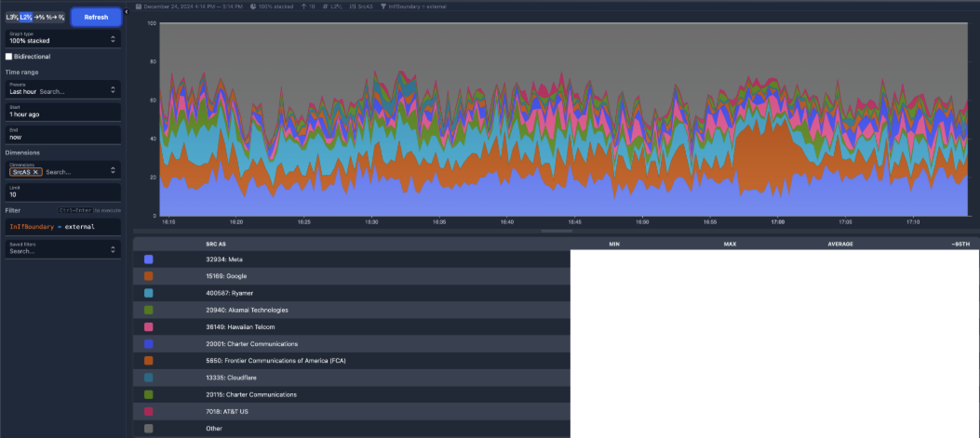Click the InIfBoundary = external summary text
The height and width of the screenshot is (438, 980).
(417, 7)
